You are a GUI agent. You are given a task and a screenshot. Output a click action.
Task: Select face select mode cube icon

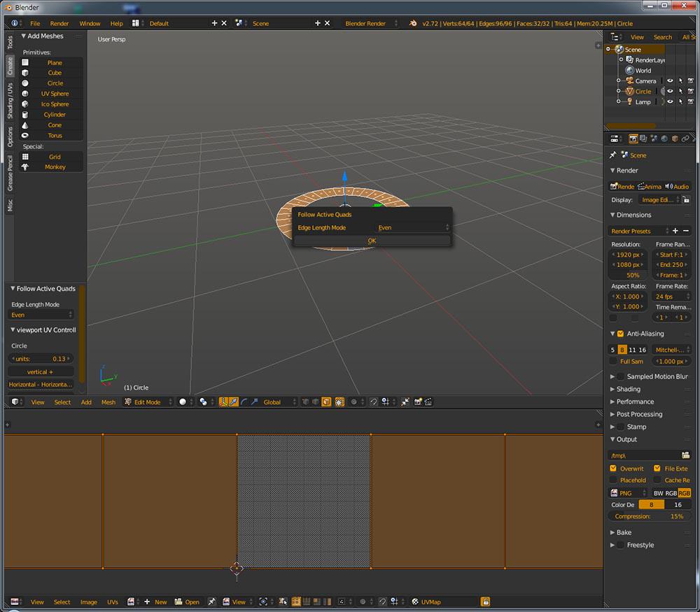click(x=326, y=402)
